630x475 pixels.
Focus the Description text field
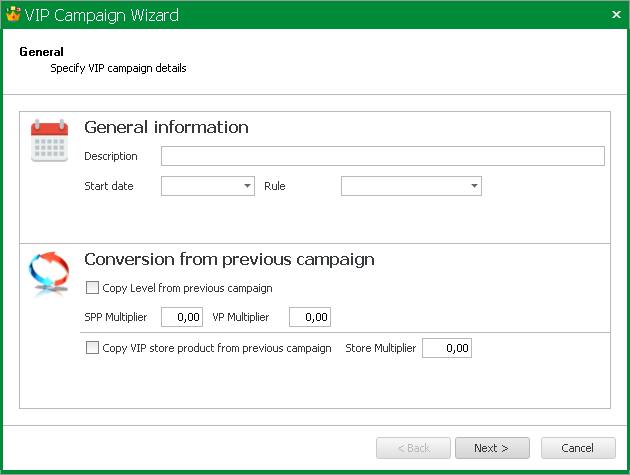click(382, 156)
